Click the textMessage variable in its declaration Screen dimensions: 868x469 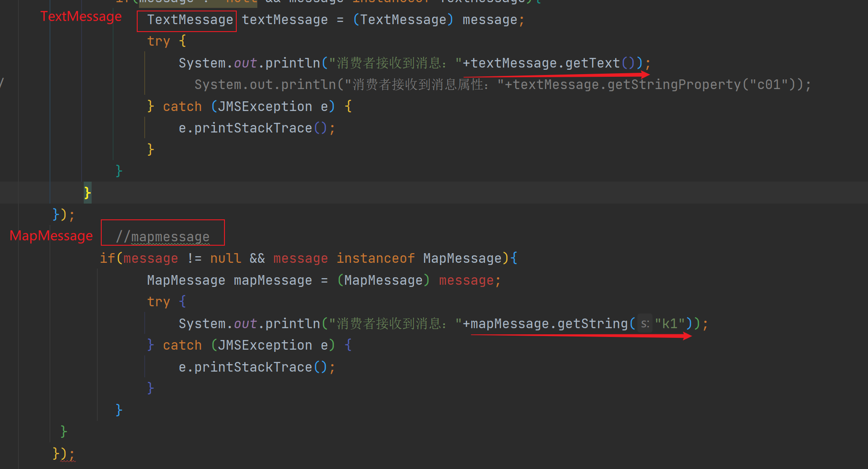pyautogui.click(x=285, y=20)
